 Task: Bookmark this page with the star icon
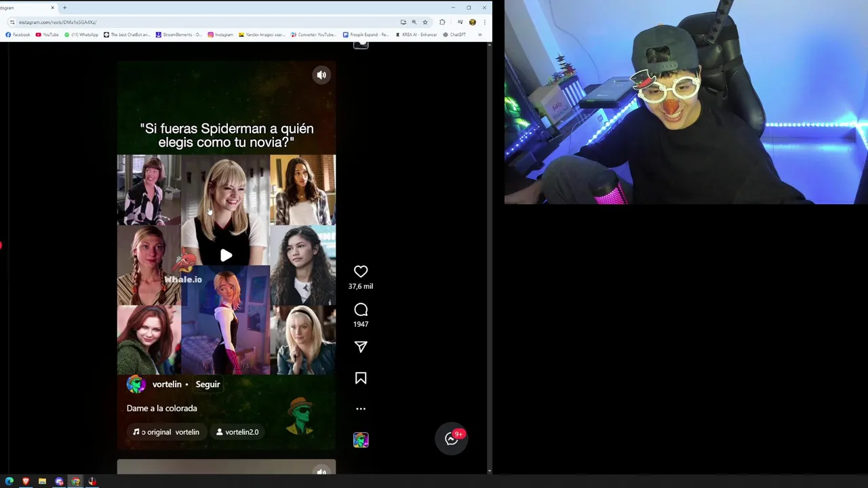tap(425, 22)
